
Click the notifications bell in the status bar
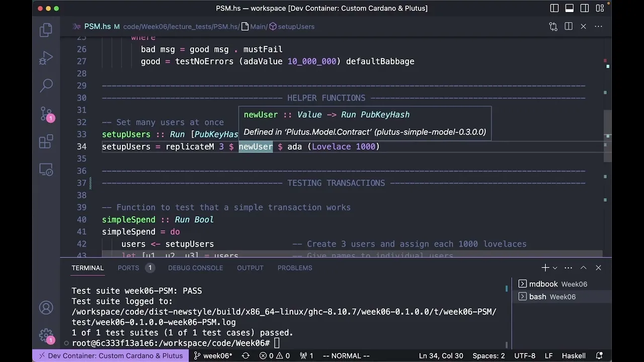(x=599, y=355)
